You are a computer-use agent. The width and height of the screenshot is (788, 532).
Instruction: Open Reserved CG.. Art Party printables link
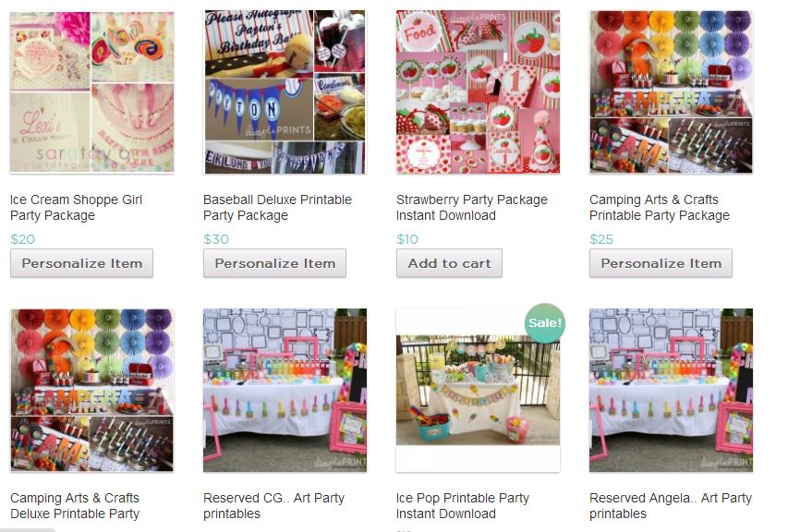[273, 506]
